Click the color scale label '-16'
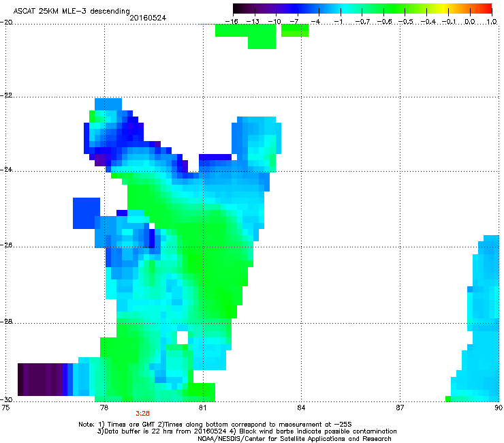The image size is (504, 443). tap(232, 22)
